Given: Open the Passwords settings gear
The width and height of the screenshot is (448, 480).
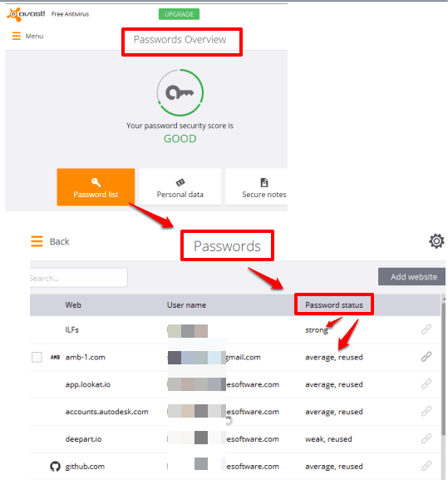Looking at the screenshot, I should tap(436, 241).
